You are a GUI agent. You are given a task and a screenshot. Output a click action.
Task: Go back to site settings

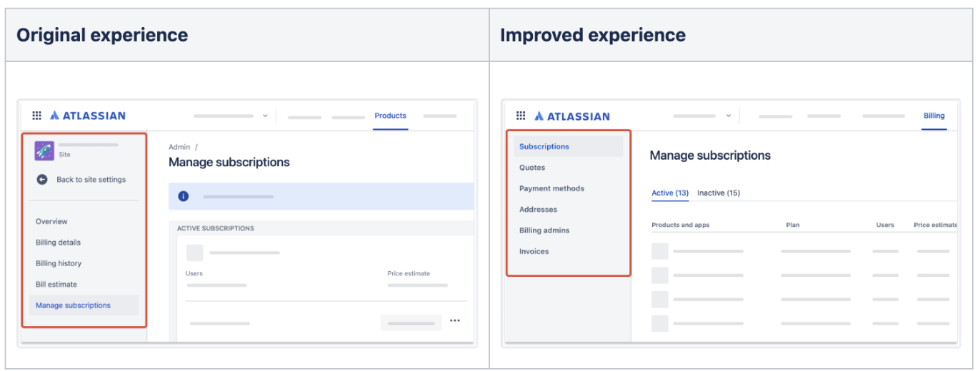pyautogui.click(x=91, y=180)
